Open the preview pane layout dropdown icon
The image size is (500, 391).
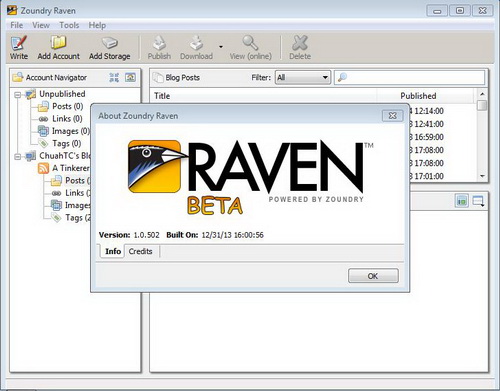tap(478, 201)
